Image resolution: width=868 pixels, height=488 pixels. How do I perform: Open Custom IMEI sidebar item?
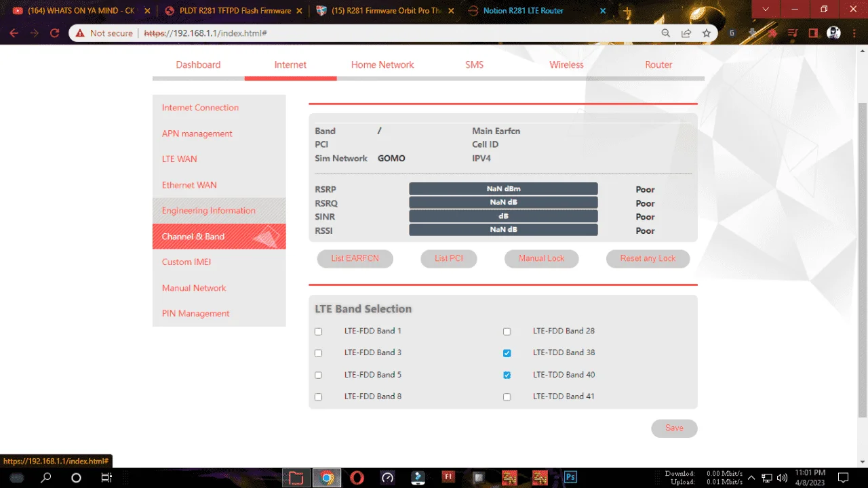[219, 262]
